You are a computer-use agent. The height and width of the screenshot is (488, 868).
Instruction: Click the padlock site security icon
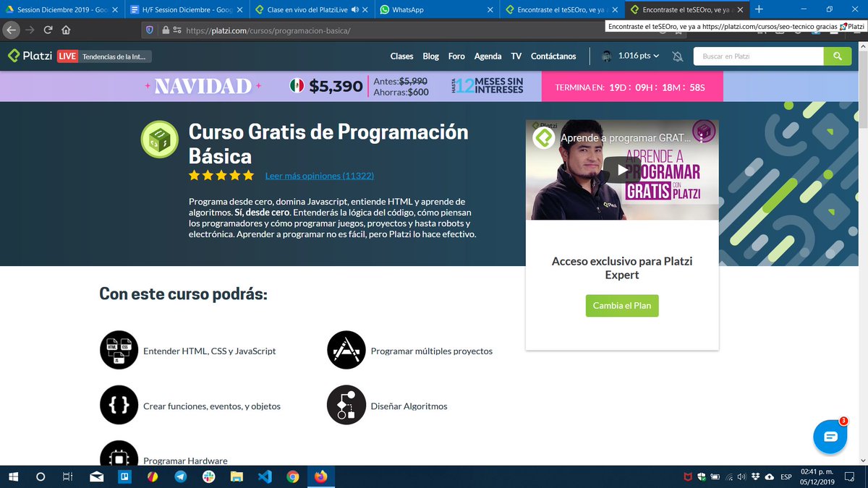[x=165, y=30]
